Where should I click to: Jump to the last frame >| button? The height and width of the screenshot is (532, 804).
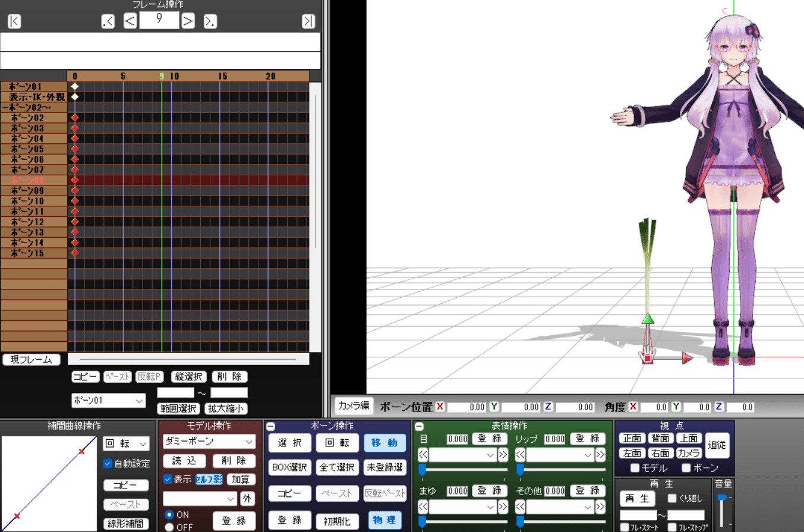(308, 21)
